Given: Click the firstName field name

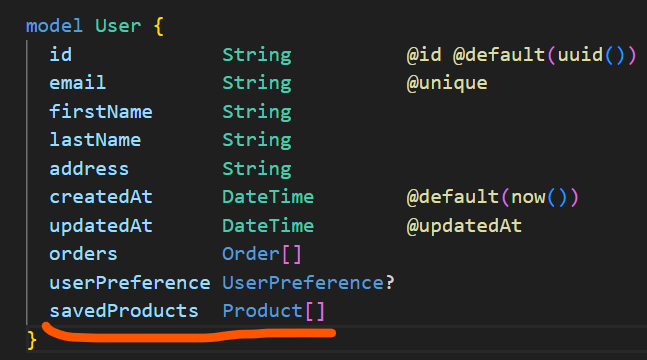Looking at the screenshot, I should (101, 111).
